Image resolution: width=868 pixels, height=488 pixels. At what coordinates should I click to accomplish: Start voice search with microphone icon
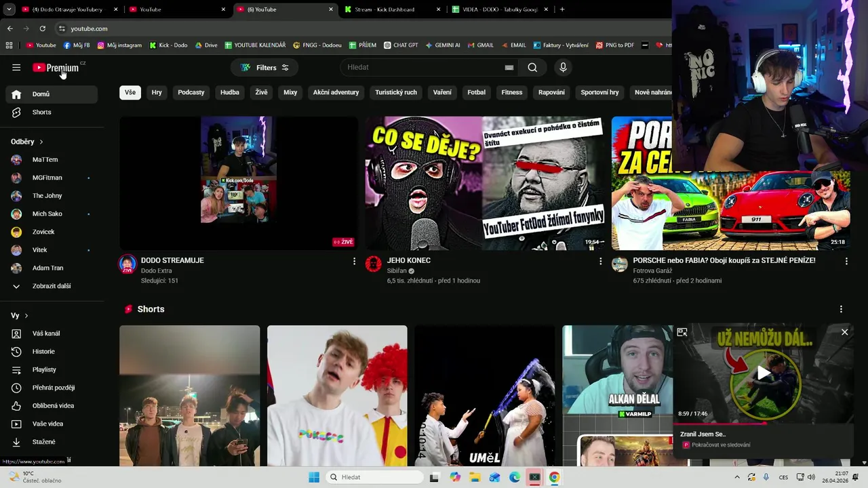click(563, 67)
